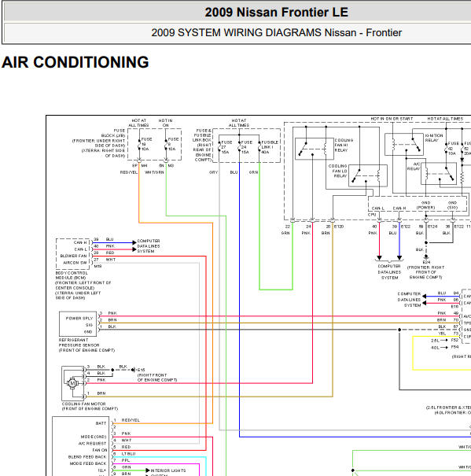Click "COMPUTER DATA LINES SYSTEM" below the CPU
The width and height of the screenshot is (471, 476).
[x=389, y=271]
